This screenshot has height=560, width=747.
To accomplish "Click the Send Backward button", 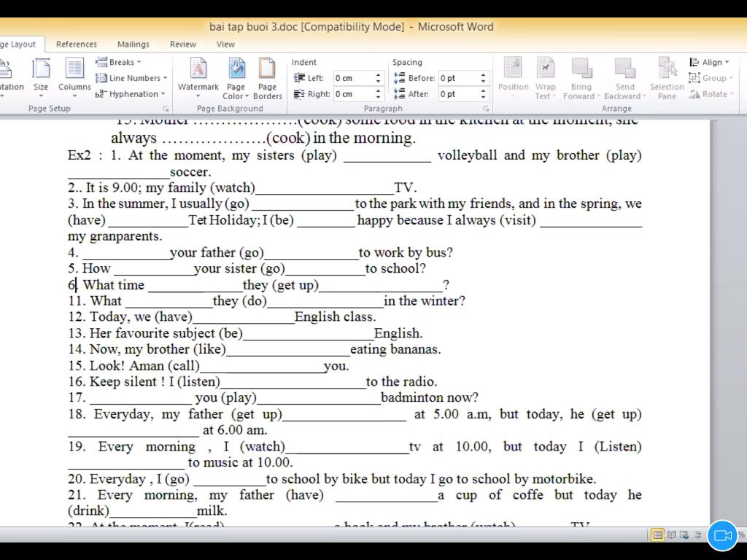I will click(624, 78).
